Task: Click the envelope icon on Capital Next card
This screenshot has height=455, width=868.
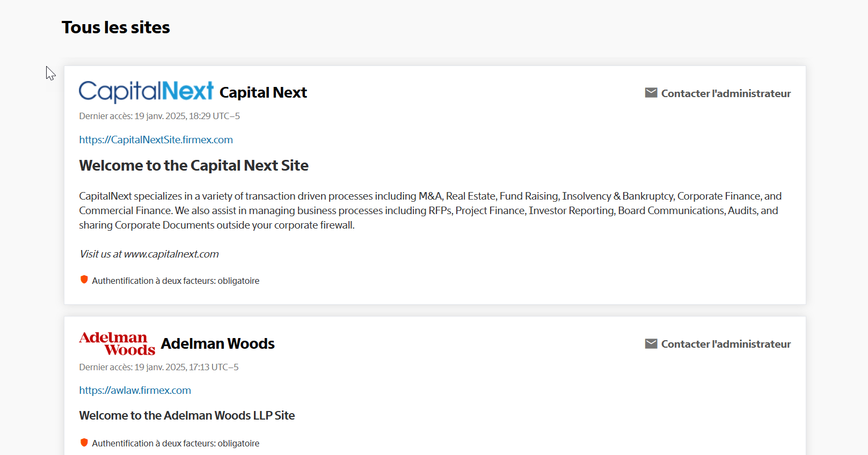Action: (x=651, y=93)
